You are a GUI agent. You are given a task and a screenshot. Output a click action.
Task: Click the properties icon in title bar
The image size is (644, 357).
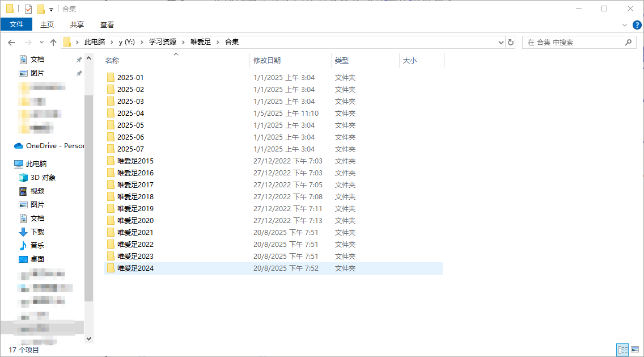pyautogui.click(x=28, y=9)
